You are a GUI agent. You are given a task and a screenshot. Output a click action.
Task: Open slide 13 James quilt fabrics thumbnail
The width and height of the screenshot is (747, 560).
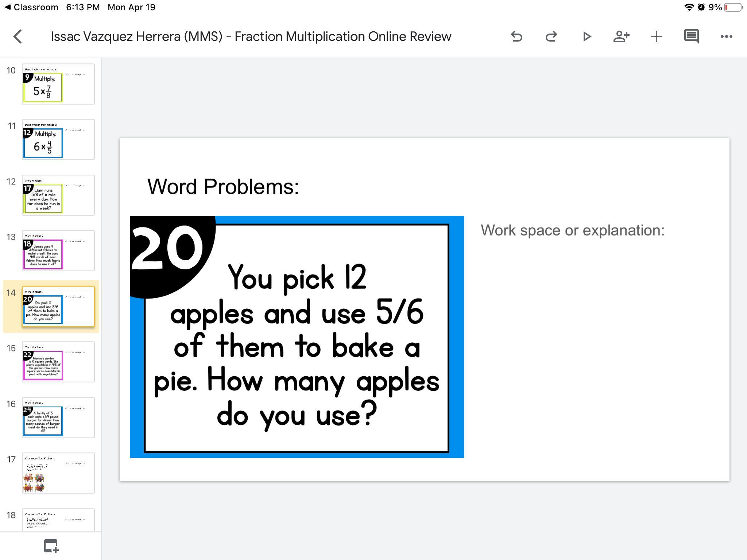[x=58, y=251]
